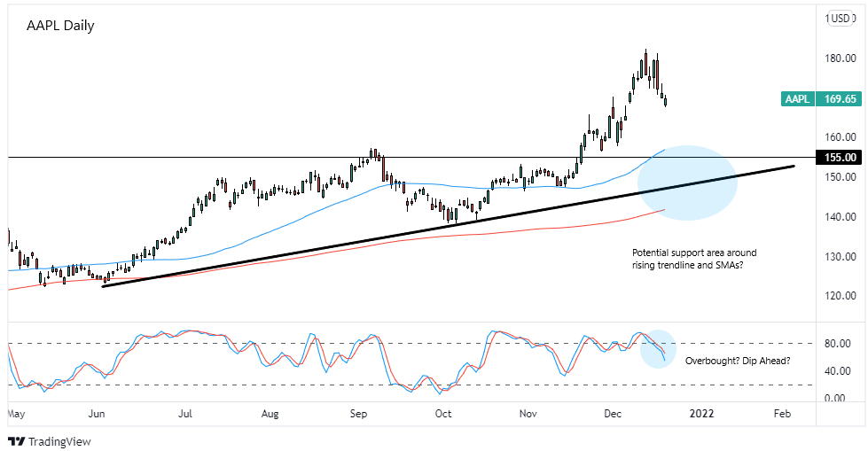
Task: Click the 180.00 price axis label
Action: point(841,58)
